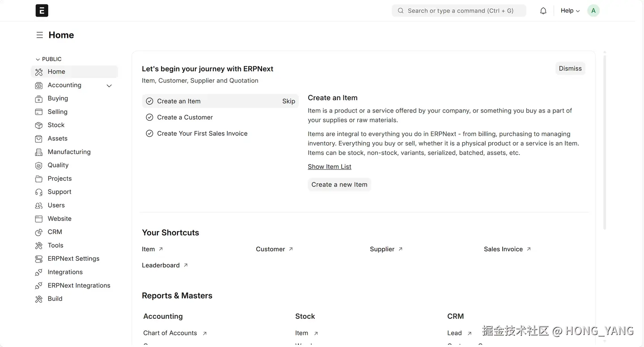Select the CRM pie chart icon
Screen dimensions: 644x347
pos(39,232)
